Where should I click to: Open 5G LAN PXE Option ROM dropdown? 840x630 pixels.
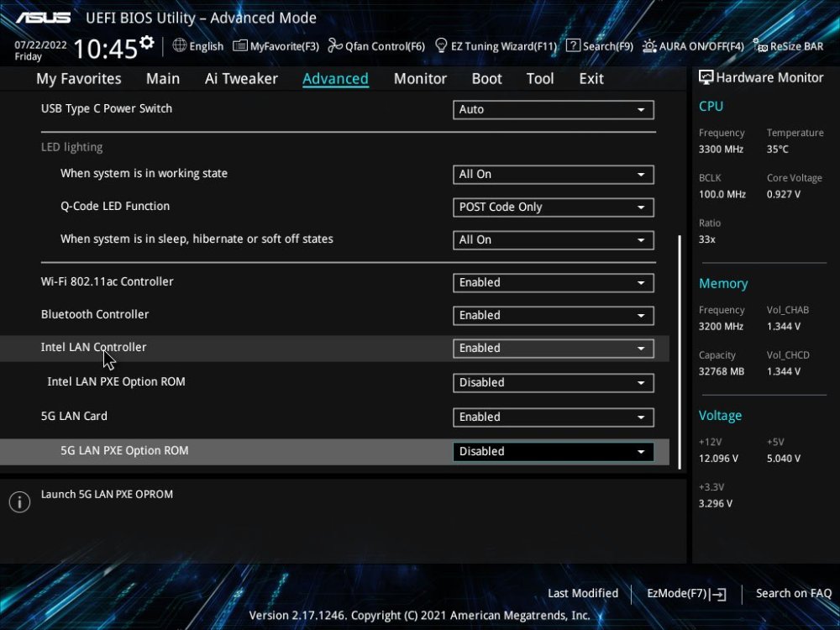(554, 452)
